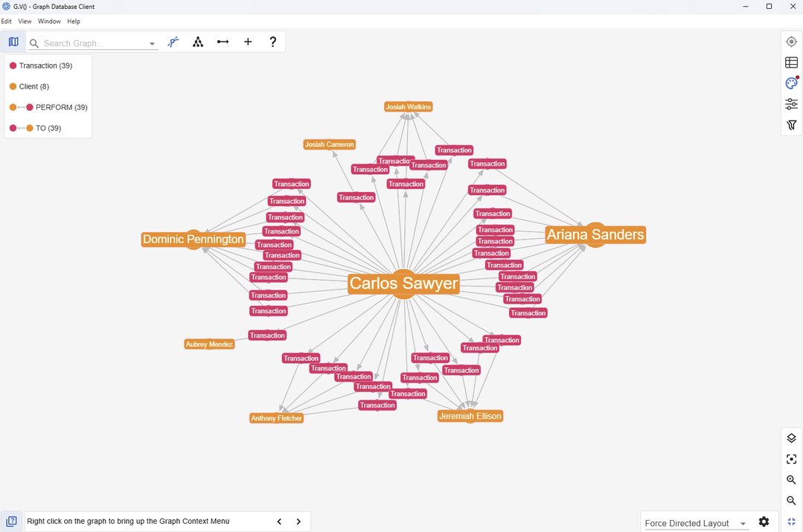803x532 pixels.
Task: Toggle the hints panel icon at bottom left
Action: pos(11,522)
